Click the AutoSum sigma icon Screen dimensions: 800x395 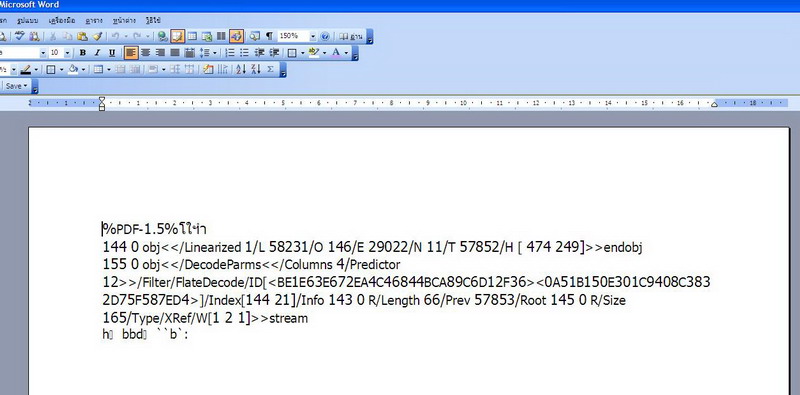(x=270, y=69)
